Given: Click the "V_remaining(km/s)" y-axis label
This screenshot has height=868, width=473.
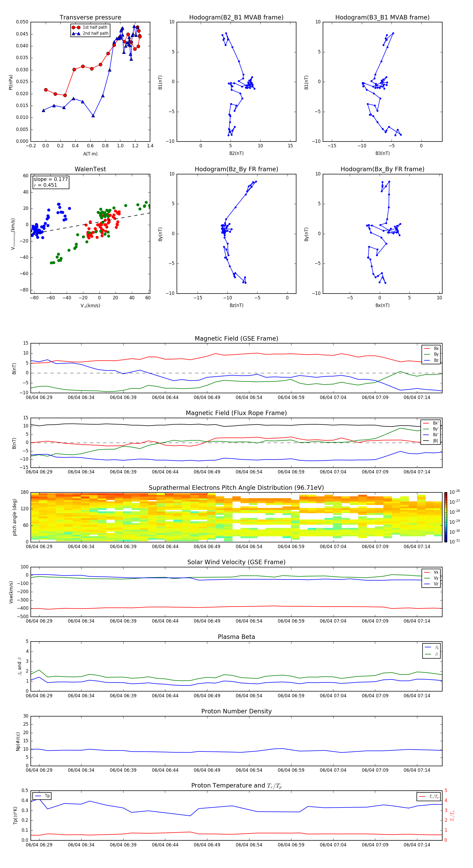Looking at the screenshot, I should point(13,234).
